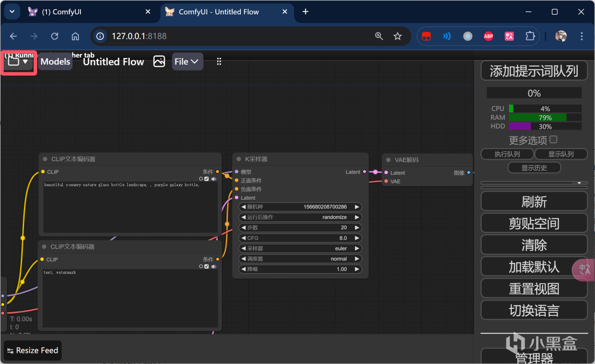595x364 pixels.
Task: Expand the File dropdown menu
Action: 187,62
